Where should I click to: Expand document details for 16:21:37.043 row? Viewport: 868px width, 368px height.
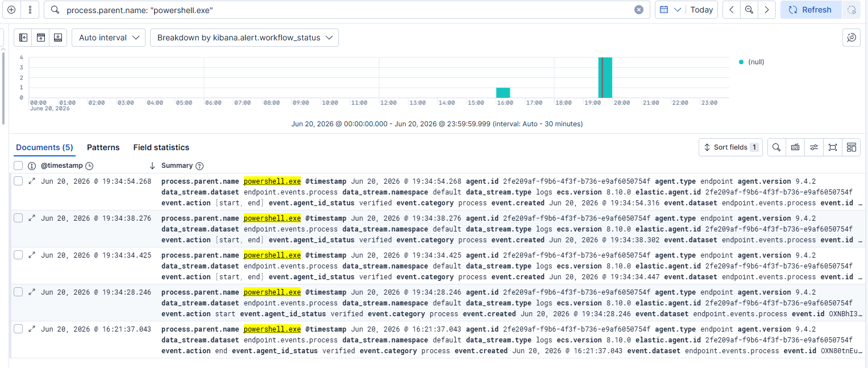coord(32,329)
